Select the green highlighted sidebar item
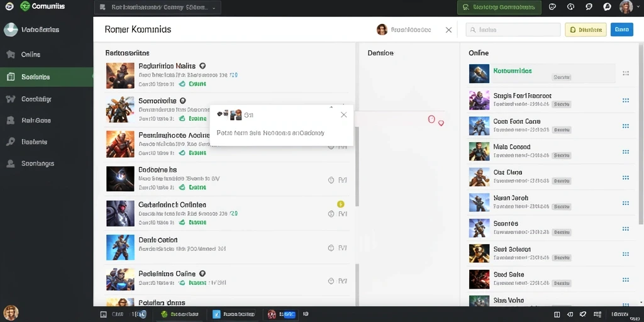644x322 pixels. 47,77
